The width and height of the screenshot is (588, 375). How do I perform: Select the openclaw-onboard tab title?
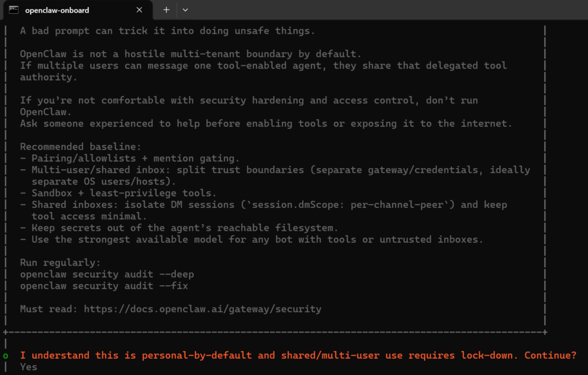click(57, 10)
